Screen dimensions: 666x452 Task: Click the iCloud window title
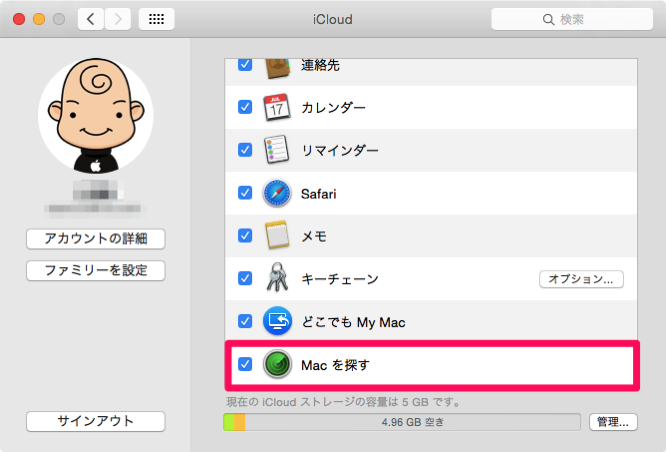[x=333, y=20]
